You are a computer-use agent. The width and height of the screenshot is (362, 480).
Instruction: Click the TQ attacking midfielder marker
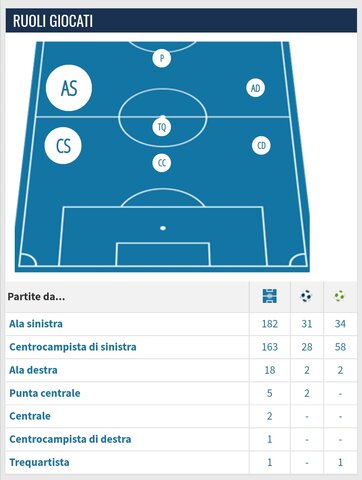coord(162,127)
